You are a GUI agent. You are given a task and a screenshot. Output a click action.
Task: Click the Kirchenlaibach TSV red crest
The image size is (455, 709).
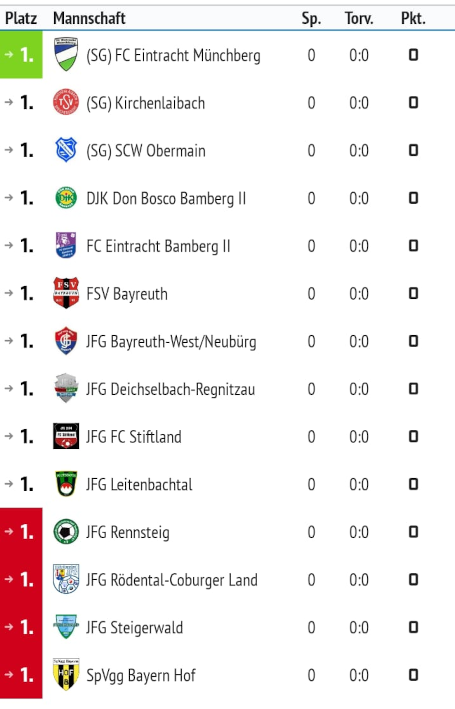(x=66, y=102)
